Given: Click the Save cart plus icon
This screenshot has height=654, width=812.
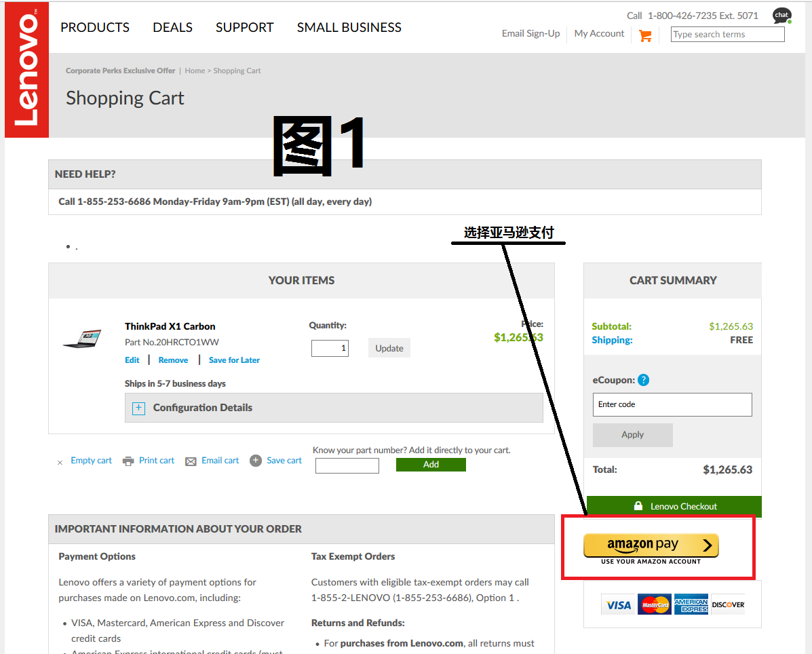Looking at the screenshot, I should 256,461.
